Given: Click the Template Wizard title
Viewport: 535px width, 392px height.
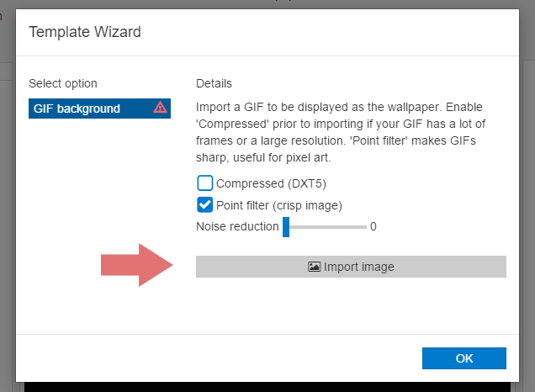Looking at the screenshot, I should coord(85,32).
